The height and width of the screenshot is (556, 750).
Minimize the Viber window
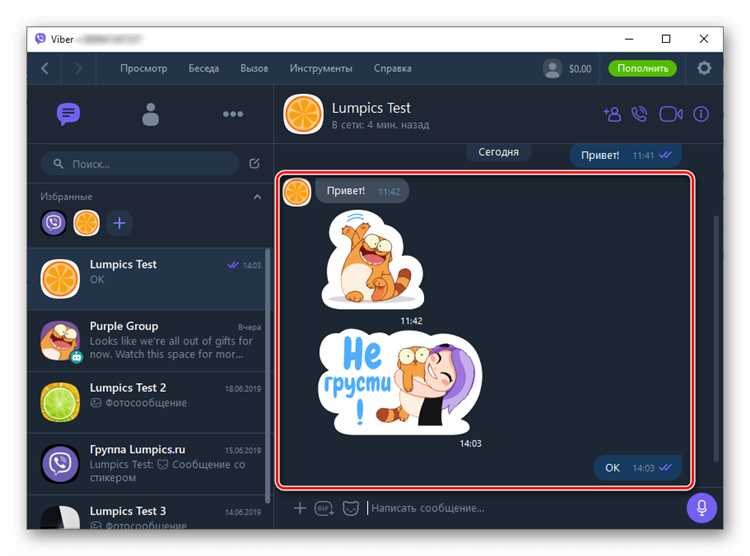click(629, 39)
